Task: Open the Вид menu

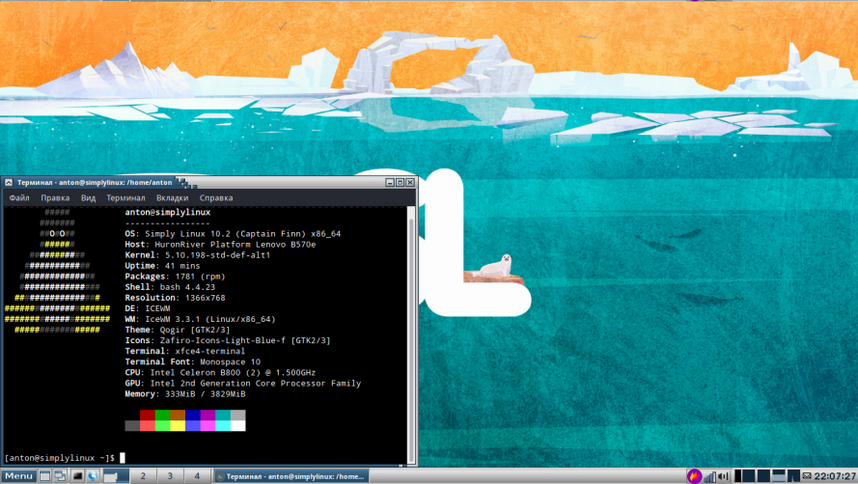Action: tap(88, 198)
